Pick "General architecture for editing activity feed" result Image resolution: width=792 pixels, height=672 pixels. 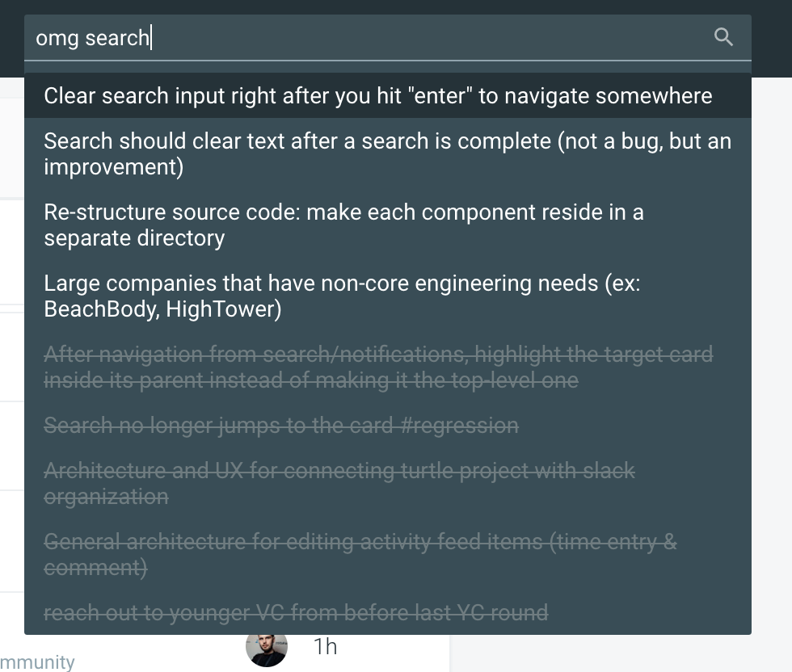tap(360, 554)
